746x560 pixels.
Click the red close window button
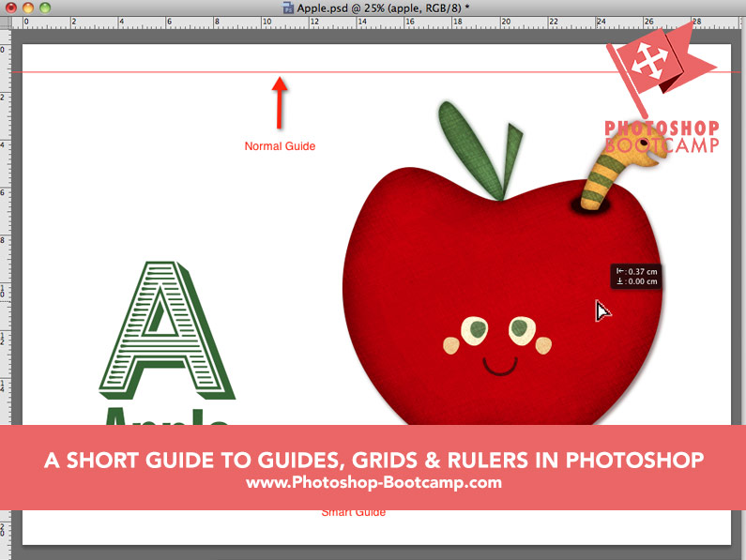tap(11, 8)
